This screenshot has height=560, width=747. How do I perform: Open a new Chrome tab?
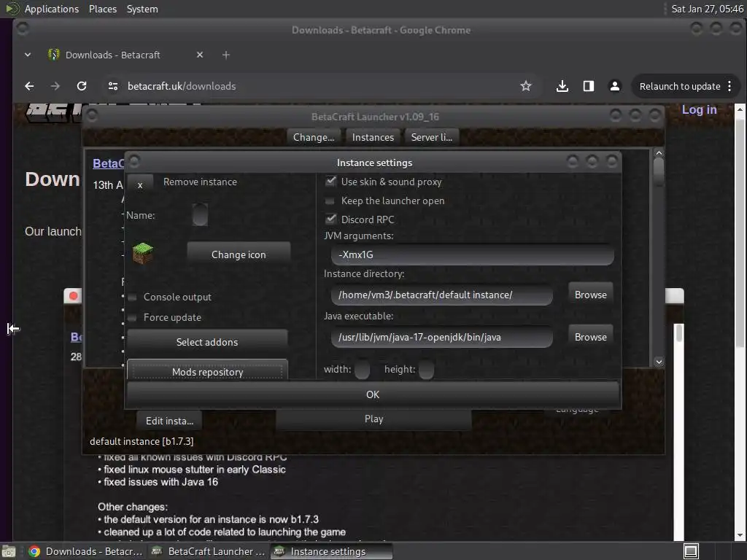[x=226, y=55]
